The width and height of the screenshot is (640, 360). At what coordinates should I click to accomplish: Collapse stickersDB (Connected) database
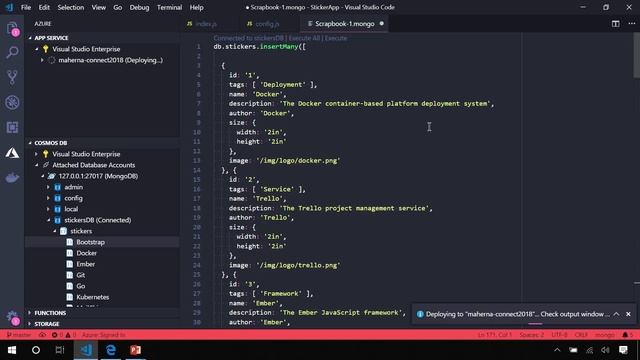pyautogui.click(x=49, y=220)
